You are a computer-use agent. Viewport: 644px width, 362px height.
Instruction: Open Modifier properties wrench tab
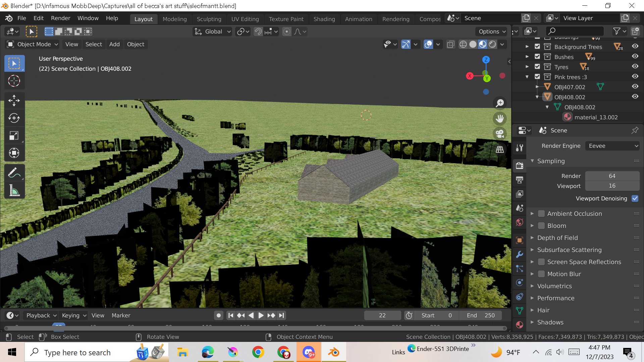pyautogui.click(x=520, y=254)
